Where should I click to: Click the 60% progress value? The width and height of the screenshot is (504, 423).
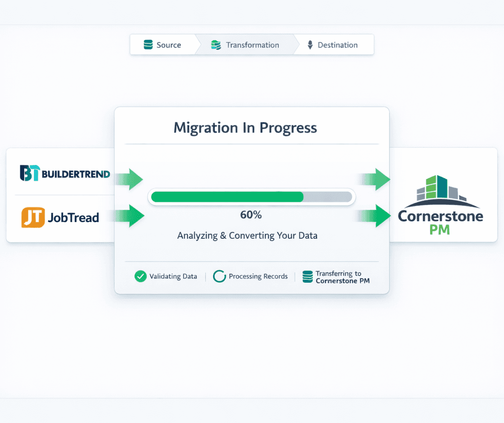pos(251,215)
